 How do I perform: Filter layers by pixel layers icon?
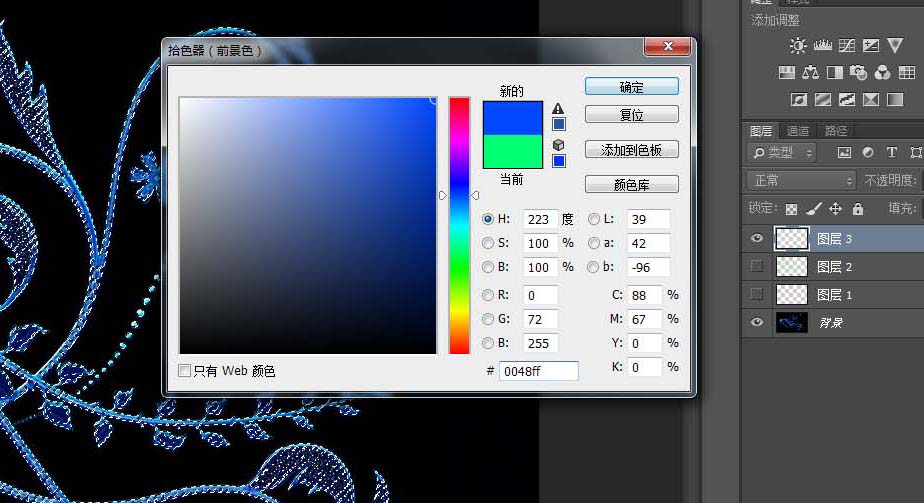(x=844, y=153)
